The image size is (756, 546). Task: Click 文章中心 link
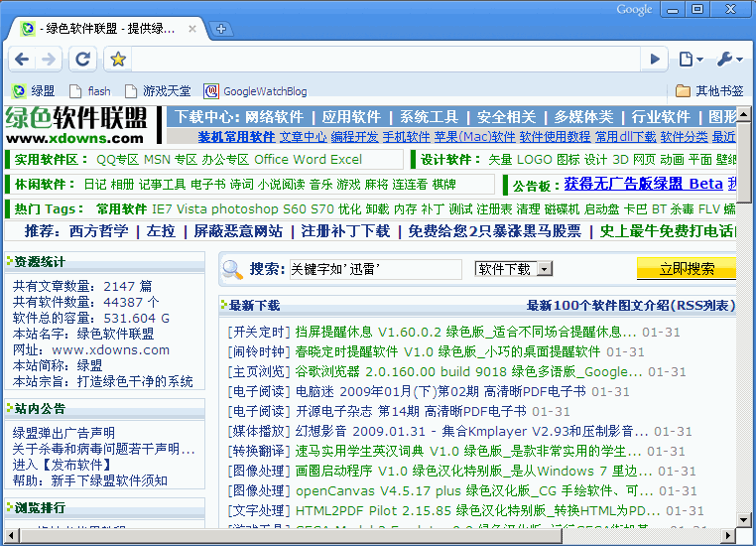click(304, 137)
